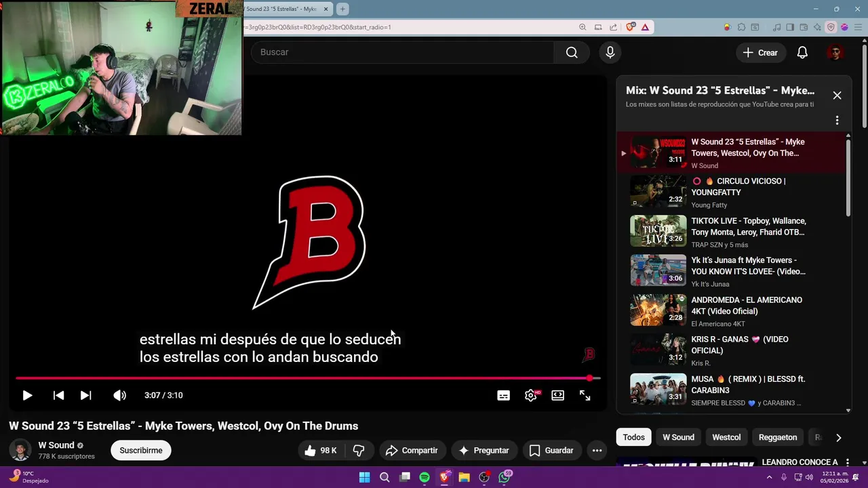The image size is (868, 488).
Task: Skip to the previous video
Action: (x=58, y=395)
